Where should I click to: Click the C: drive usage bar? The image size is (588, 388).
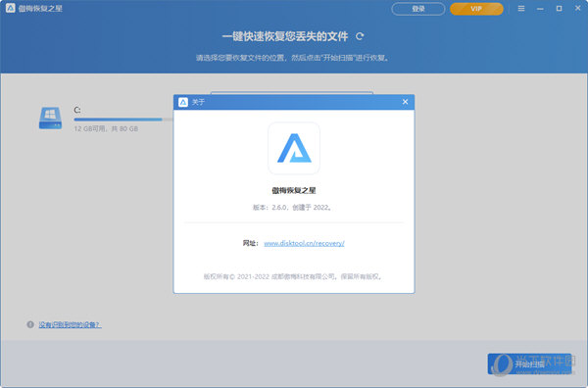coord(123,120)
